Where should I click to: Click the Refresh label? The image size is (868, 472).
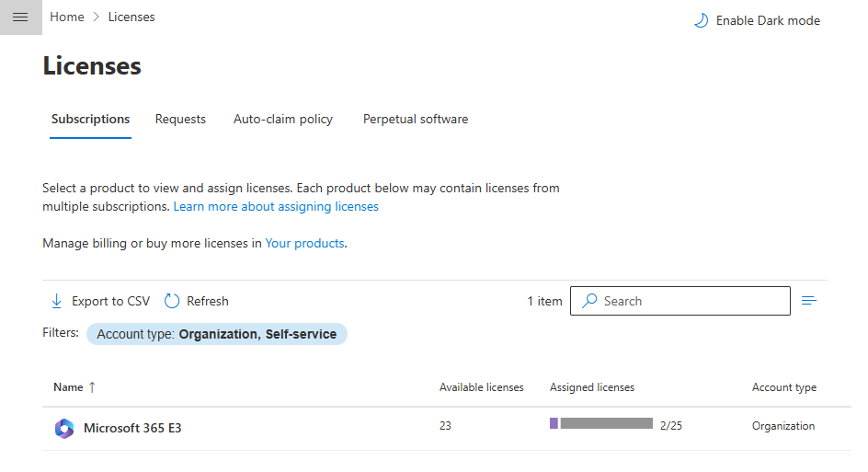tap(208, 301)
